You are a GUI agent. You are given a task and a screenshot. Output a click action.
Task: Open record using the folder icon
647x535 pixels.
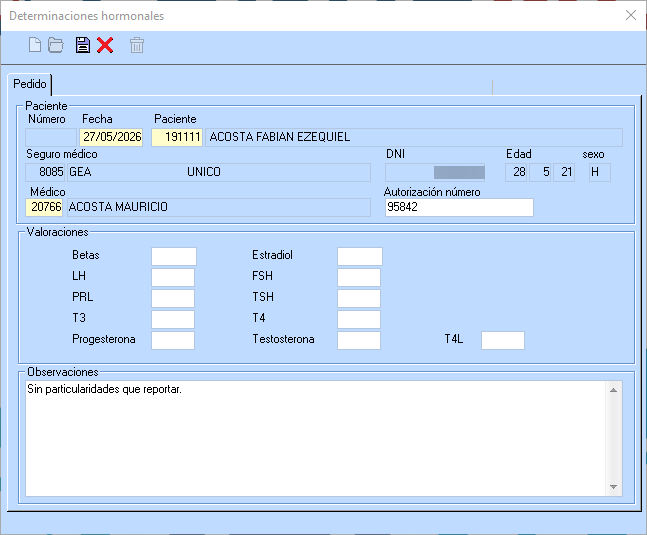coord(56,45)
